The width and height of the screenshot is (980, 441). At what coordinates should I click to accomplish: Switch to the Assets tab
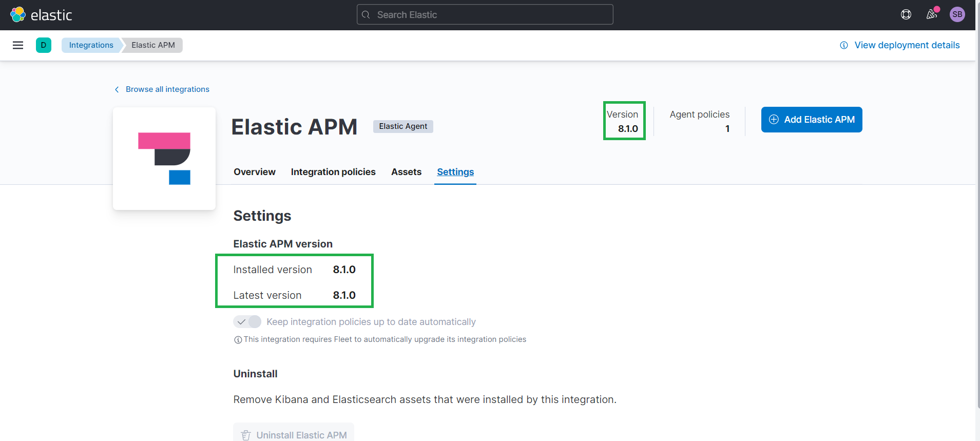coord(406,172)
